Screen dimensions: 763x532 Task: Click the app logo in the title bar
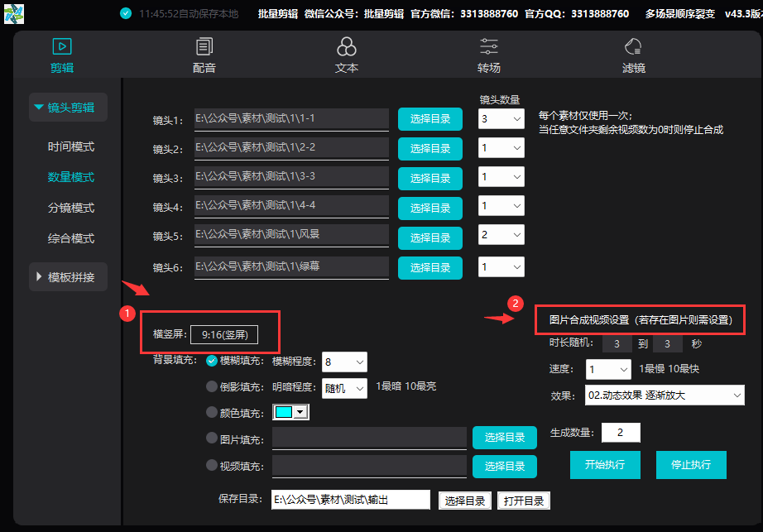point(13,12)
